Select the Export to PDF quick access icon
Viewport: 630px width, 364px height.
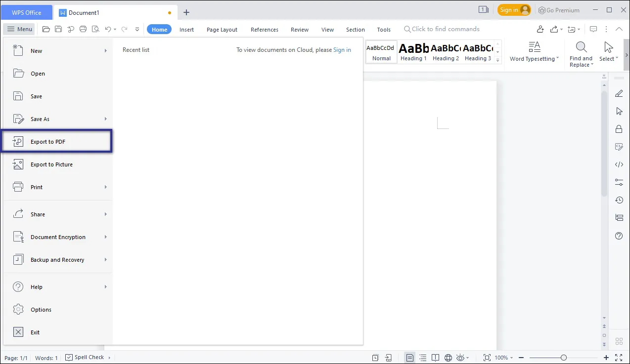(70, 29)
